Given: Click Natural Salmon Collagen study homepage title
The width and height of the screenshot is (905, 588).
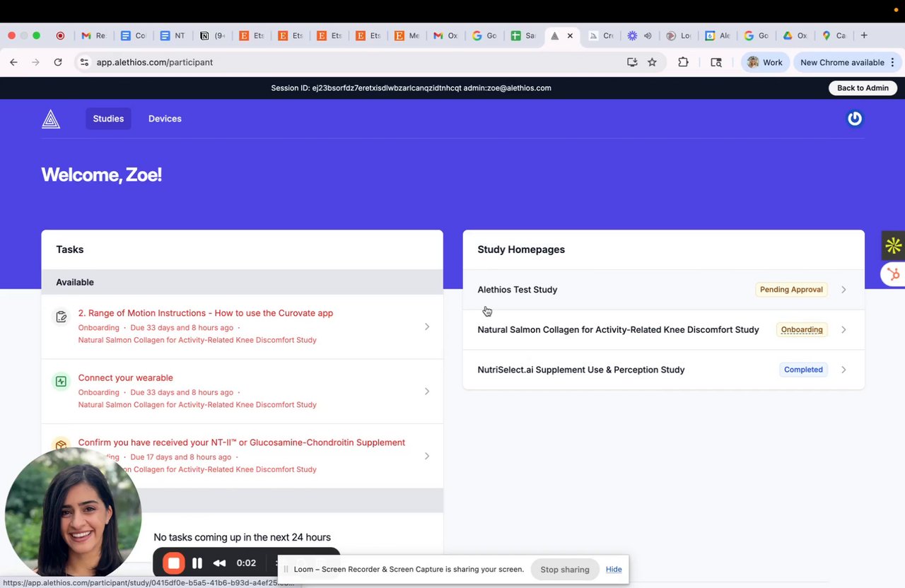Looking at the screenshot, I should click(618, 330).
